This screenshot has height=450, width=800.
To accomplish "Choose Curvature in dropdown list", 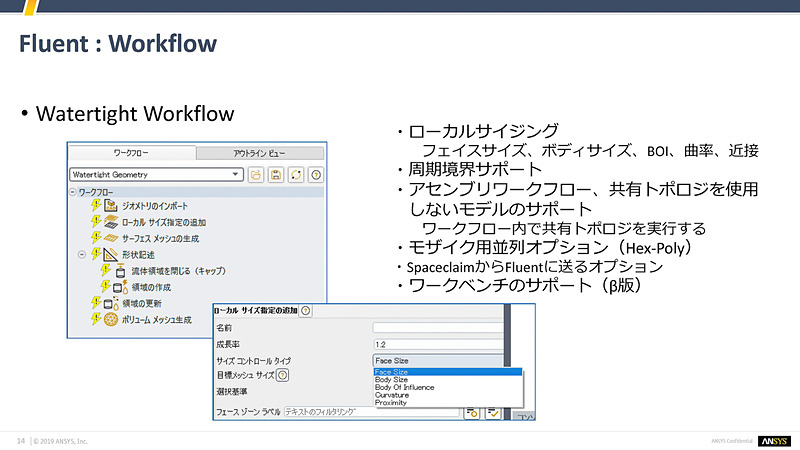I will [x=447, y=395].
